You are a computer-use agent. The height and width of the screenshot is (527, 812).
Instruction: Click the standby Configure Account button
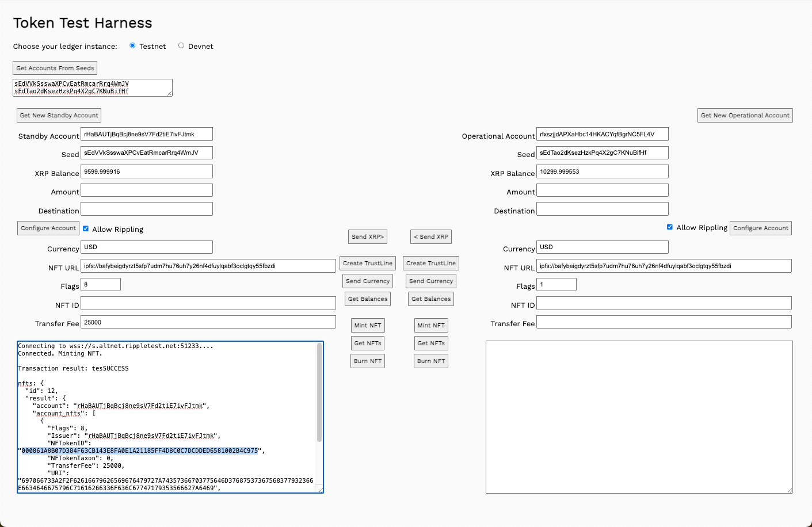[x=48, y=228]
